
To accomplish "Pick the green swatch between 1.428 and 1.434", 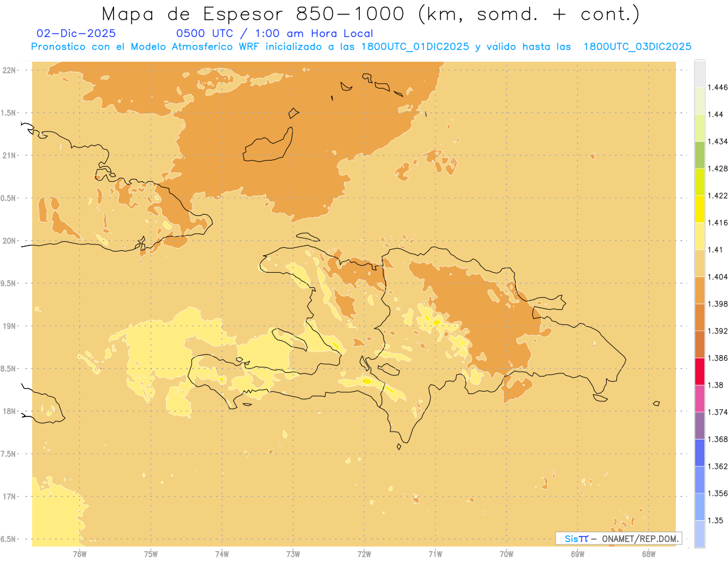I will tap(699, 155).
